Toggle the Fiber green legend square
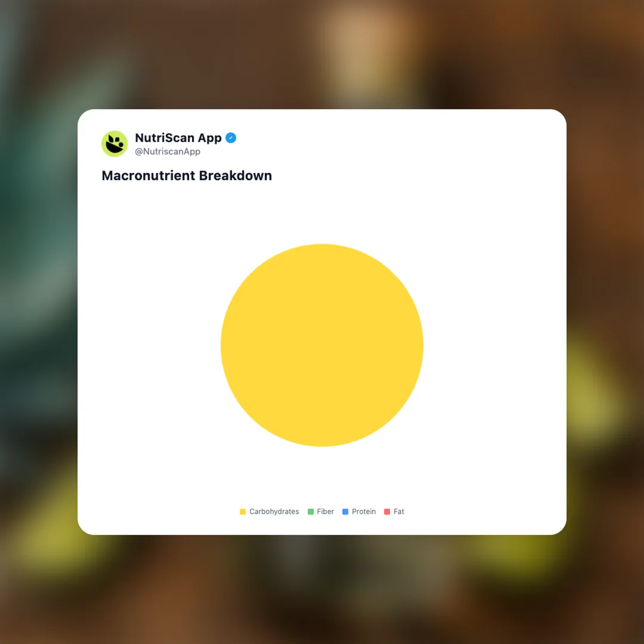Screen dimensions: 644x644 (311, 512)
